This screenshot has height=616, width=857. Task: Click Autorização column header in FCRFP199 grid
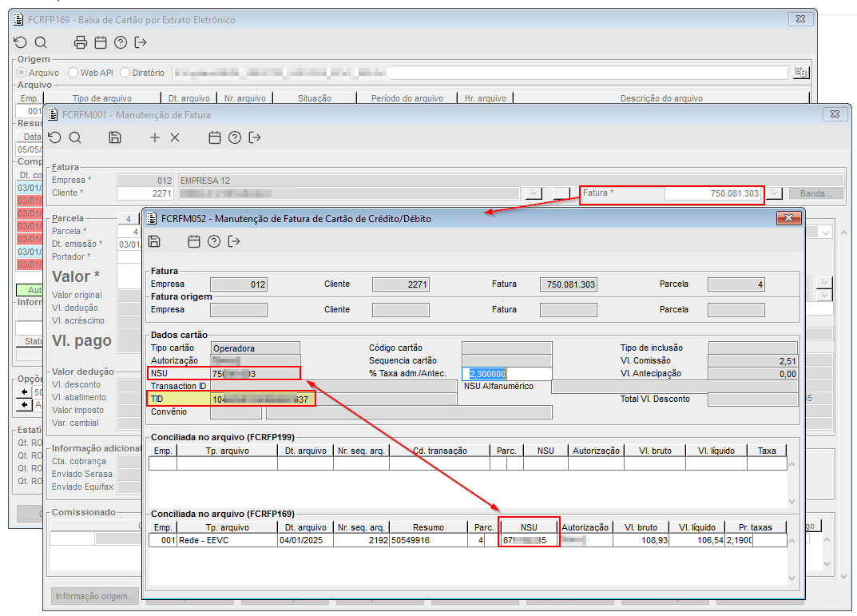[596, 451]
